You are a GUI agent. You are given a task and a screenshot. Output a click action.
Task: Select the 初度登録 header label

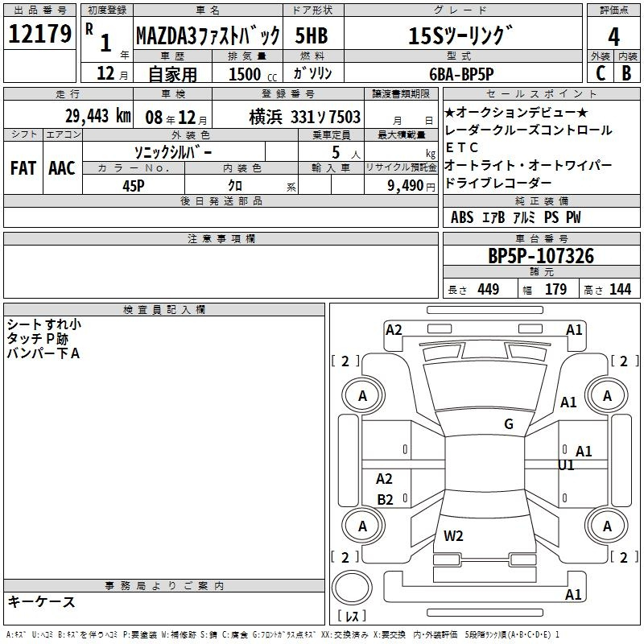(x=107, y=10)
